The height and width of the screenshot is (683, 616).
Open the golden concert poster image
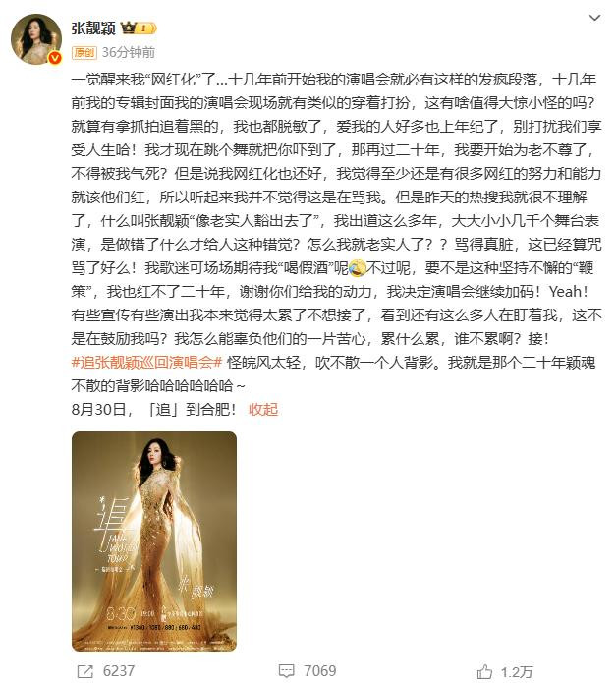154,541
